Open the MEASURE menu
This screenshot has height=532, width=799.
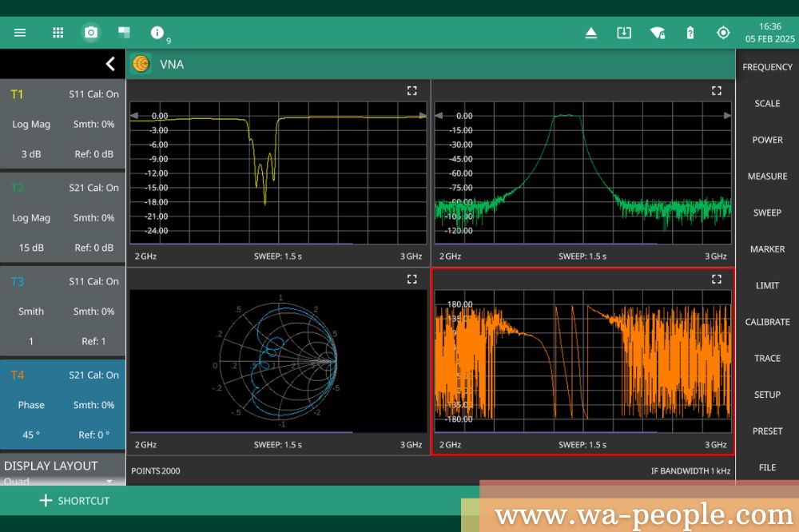[767, 177]
